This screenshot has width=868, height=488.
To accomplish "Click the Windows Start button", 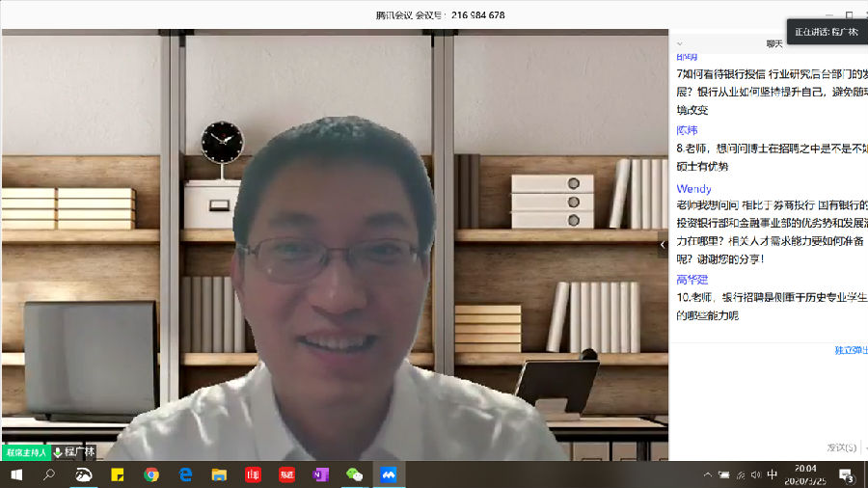I will (x=16, y=474).
